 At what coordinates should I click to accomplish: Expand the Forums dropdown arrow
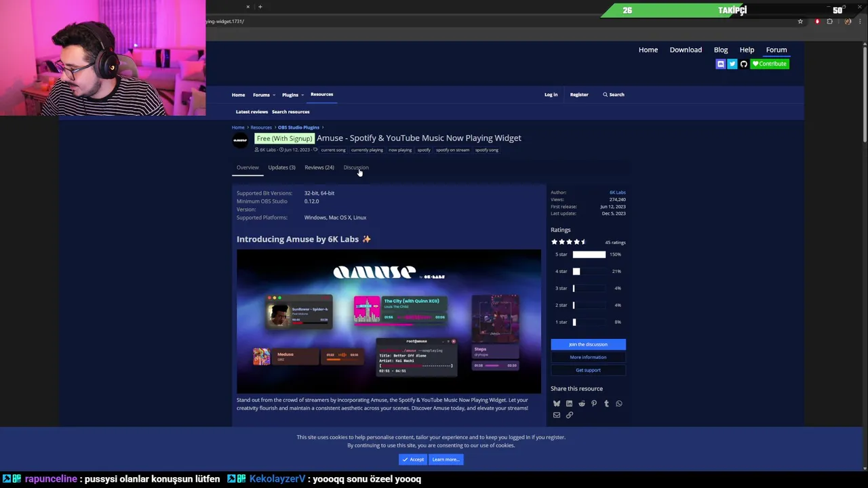click(x=274, y=95)
